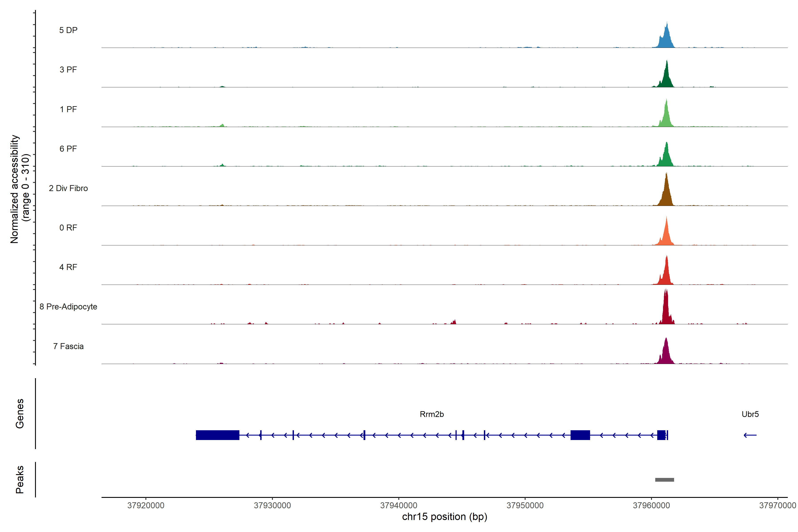Click the brown 2 Div Fibro peak
Image resolution: width=798 pixels, height=532 pixels.
coord(666,195)
